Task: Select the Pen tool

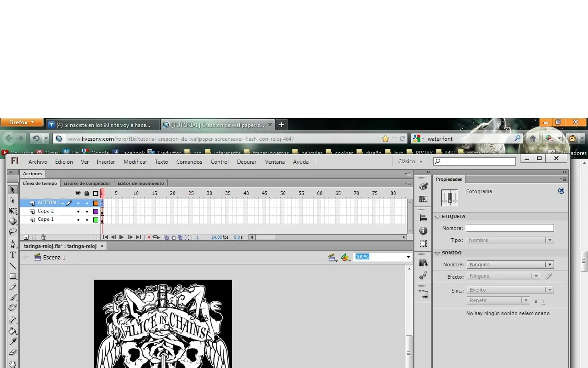Action: click(x=13, y=244)
